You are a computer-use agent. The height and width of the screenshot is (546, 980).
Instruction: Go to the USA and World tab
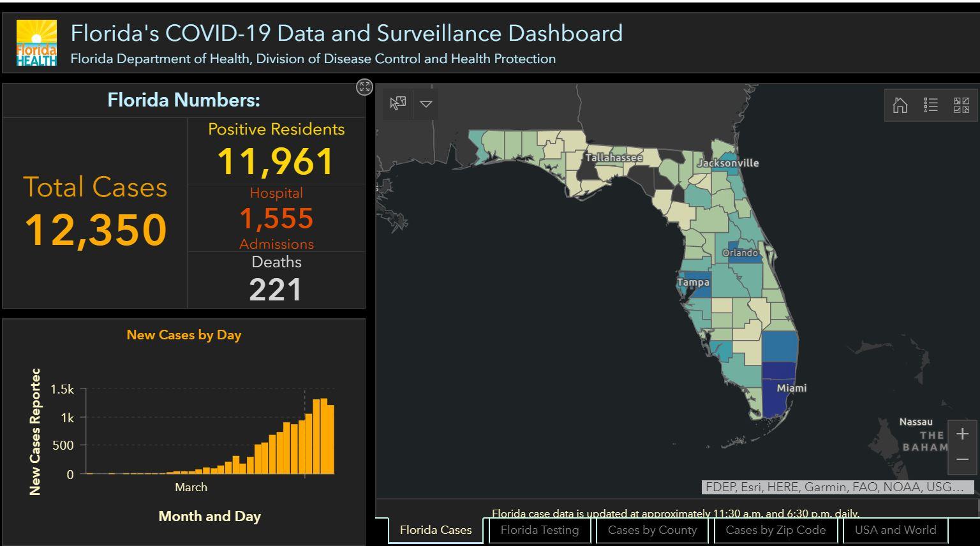(895, 530)
